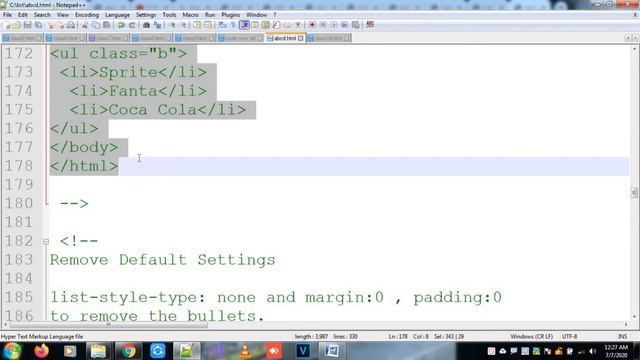This screenshot has height=360, width=640.
Task: Click the Redo arrow icon
Action: pos(132,25)
